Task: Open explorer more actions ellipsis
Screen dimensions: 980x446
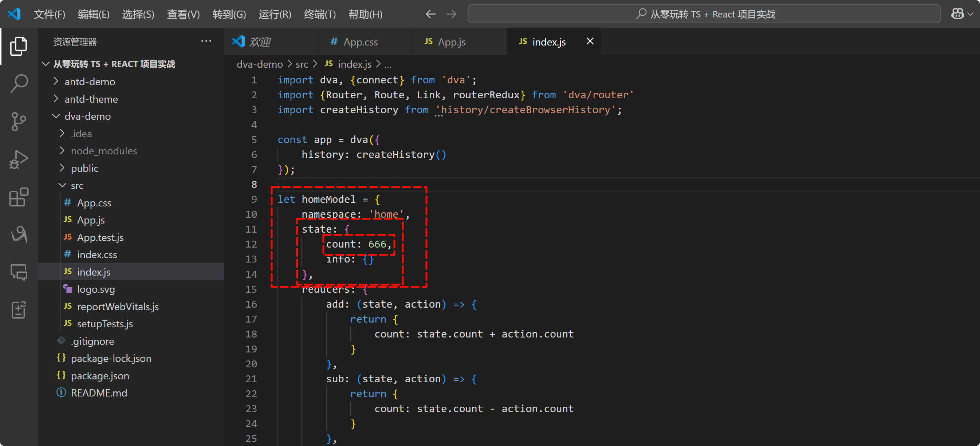Action: (206, 41)
